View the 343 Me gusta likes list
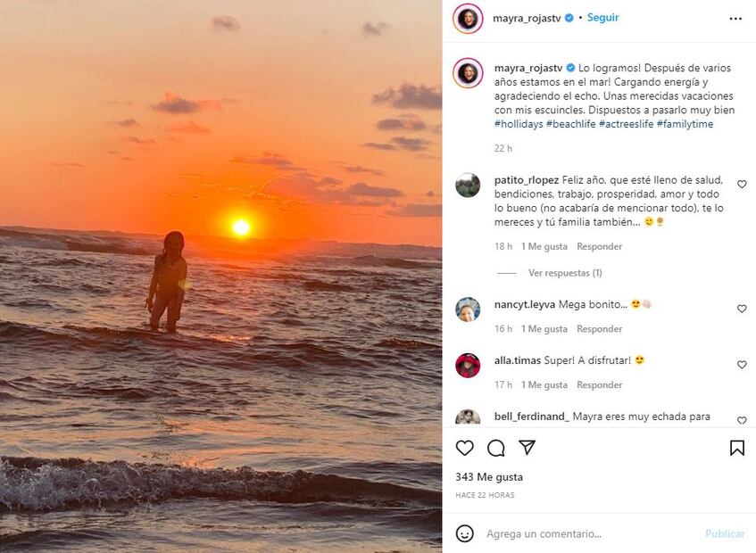This screenshot has width=756, height=553. point(489,477)
